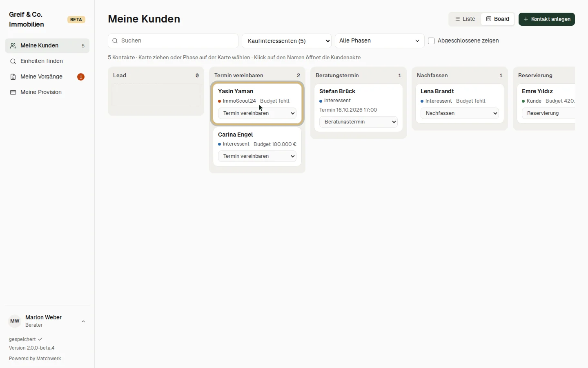The image size is (588, 368).
Task: Click the Einheiten finden magnifier icon
Action: coord(13,61)
